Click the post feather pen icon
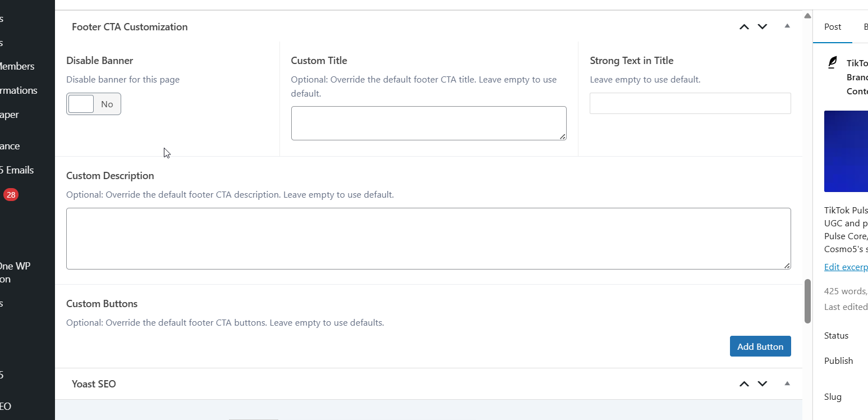Image resolution: width=868 pixels, height=420 pixels. [833, 62]
